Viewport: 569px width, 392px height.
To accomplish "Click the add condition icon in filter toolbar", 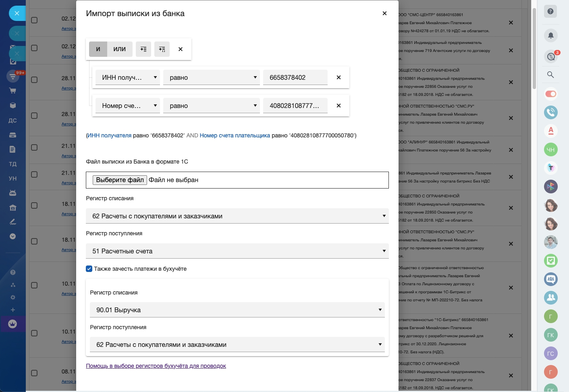I will (x=143, y=49).
